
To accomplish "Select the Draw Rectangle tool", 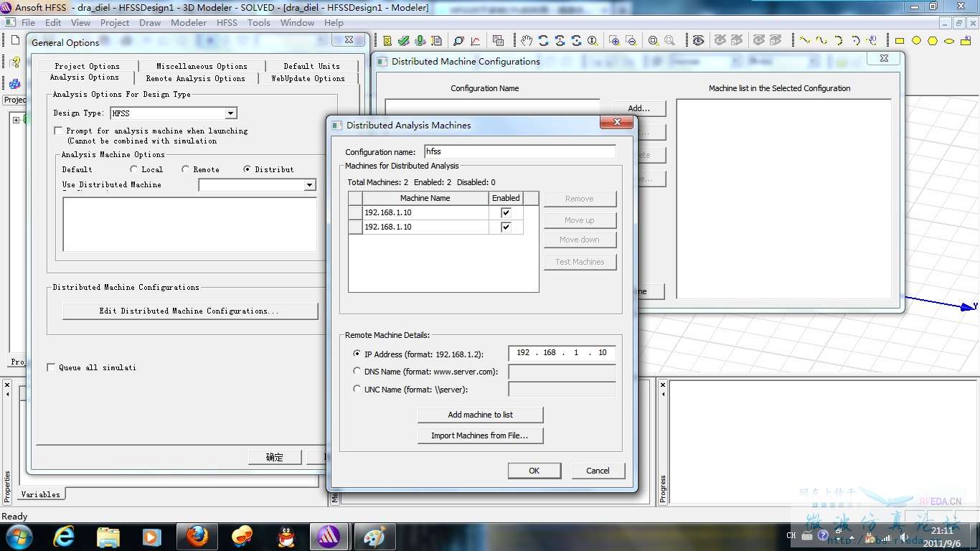I will point(899,41).
